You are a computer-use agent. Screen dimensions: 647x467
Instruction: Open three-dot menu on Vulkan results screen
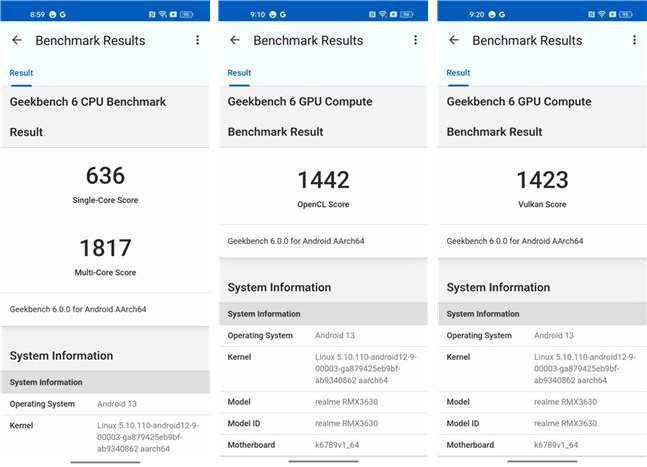(633, 40)
